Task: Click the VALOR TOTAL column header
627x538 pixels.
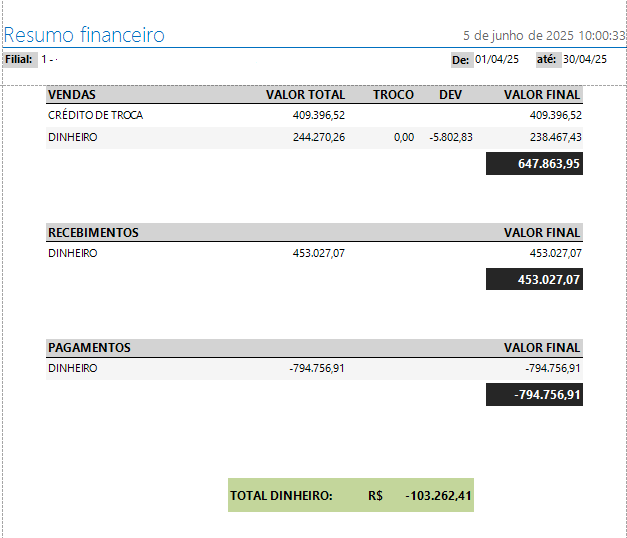Action: (305, 95)
